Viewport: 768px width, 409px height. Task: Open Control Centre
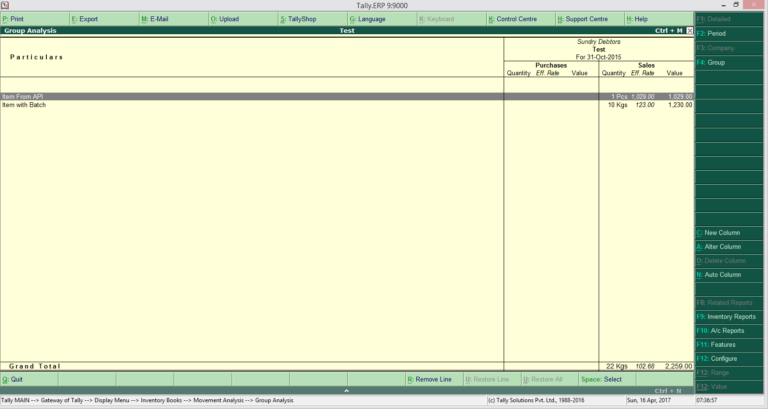coord(520,19)
